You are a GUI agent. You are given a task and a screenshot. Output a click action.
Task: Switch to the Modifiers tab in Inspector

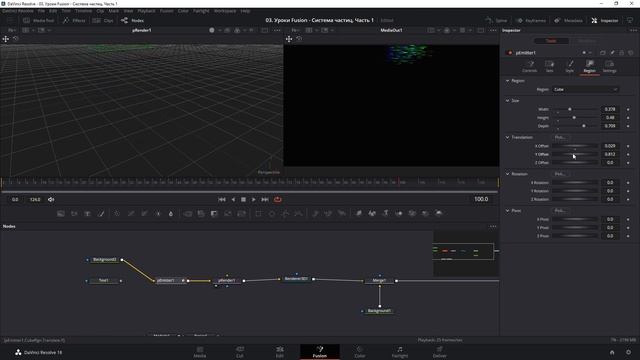click(x=587, y=41)
